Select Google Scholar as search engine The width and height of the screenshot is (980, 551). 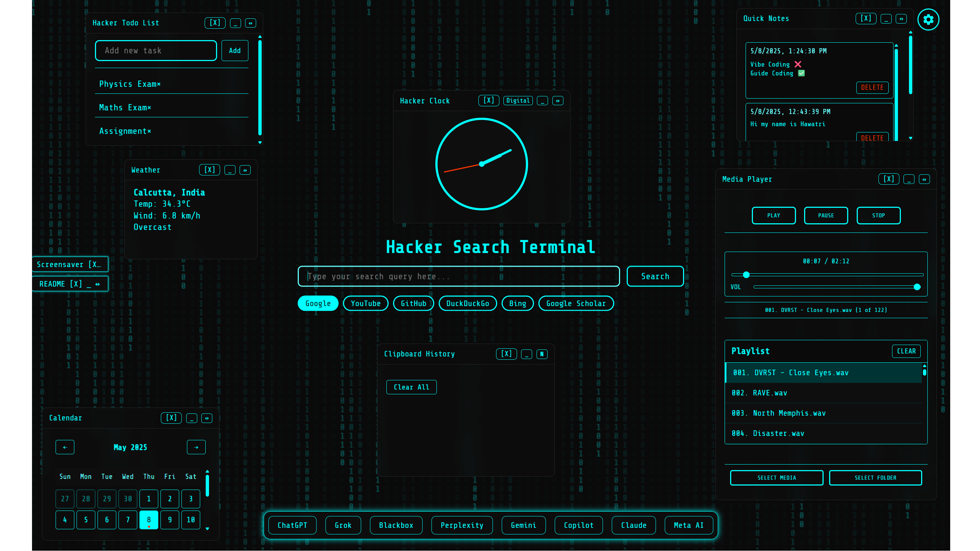pos(576,304)
